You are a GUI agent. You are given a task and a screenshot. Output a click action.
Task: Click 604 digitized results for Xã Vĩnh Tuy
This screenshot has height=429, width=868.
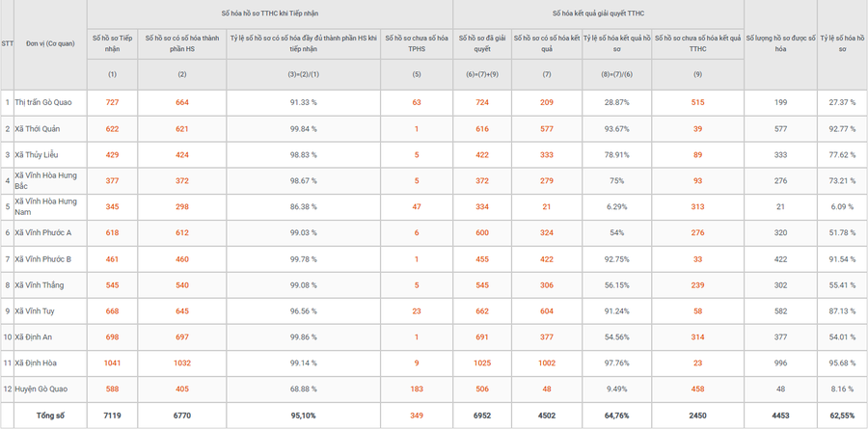tap(547, 311)
